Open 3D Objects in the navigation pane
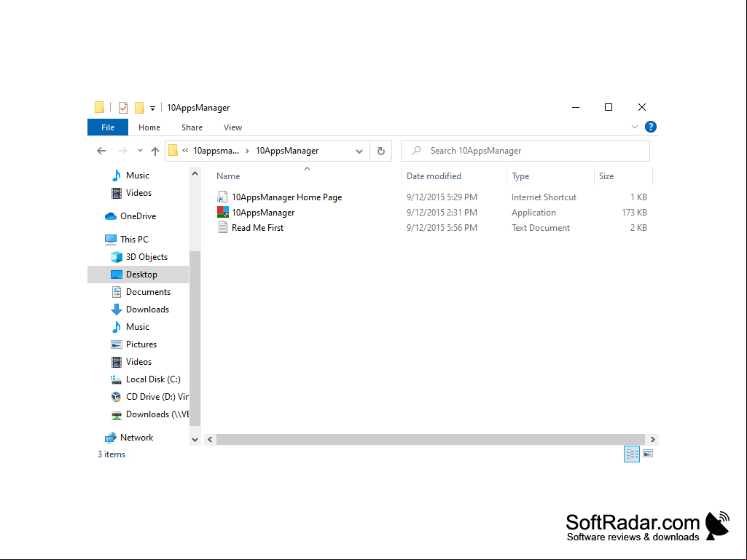Image resolution: width=747 pixels, height=560 pixels. (x=146, y=256)
